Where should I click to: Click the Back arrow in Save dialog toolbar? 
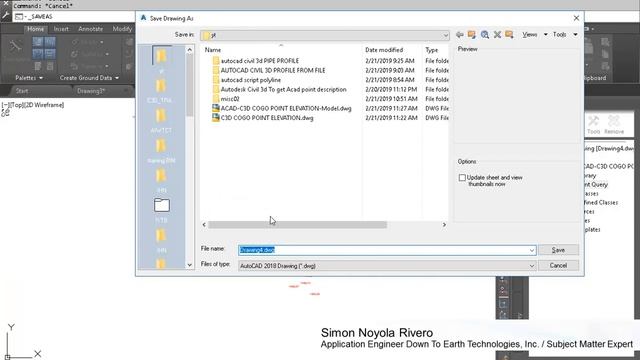460,35
